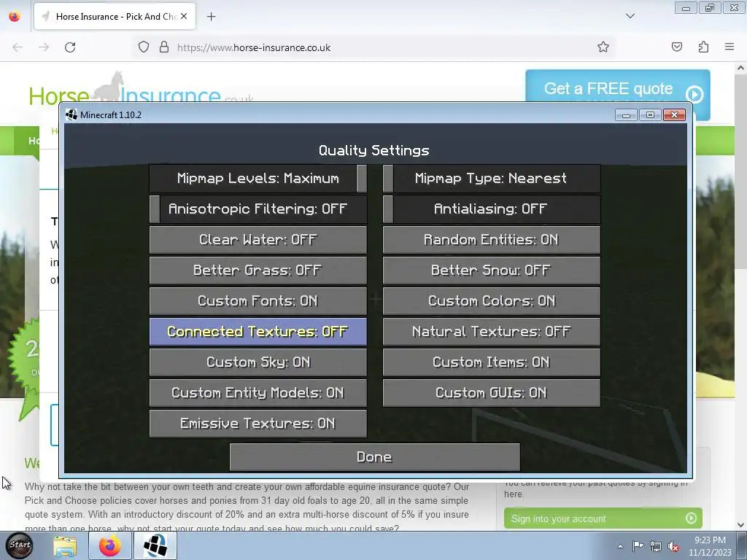The height and width of the screenshot is (560, 747).
Task: Toggle Better Snow setting
Action: tap(491, 270)
